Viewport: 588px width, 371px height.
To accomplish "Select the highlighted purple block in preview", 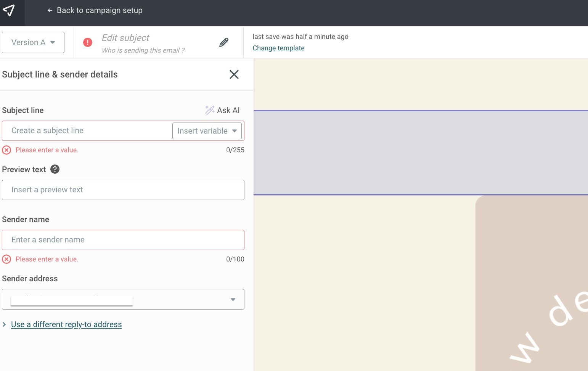I will [x=420, y=153].
